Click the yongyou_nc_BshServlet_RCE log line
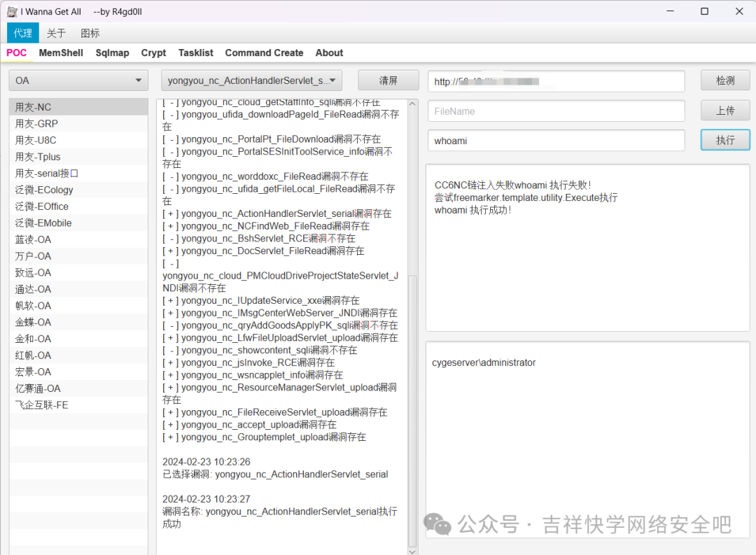Image resolution: width=756 pixels, height=555 pixels. coord(259,238)
